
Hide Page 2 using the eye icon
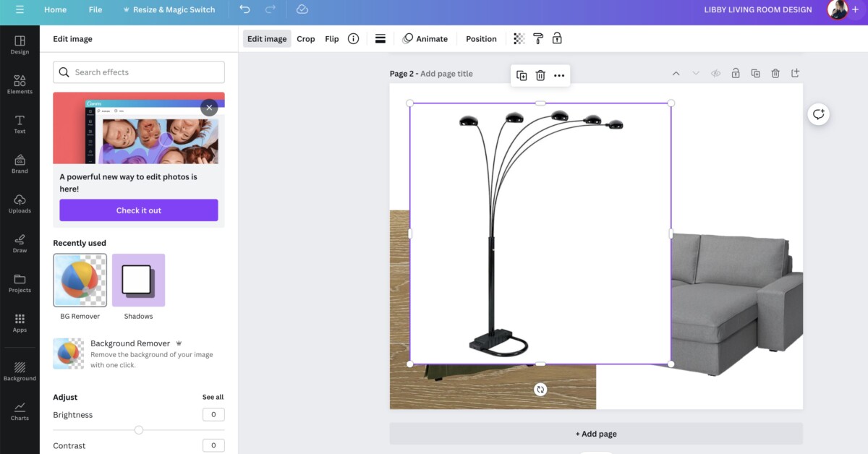[x=715, y=73]
